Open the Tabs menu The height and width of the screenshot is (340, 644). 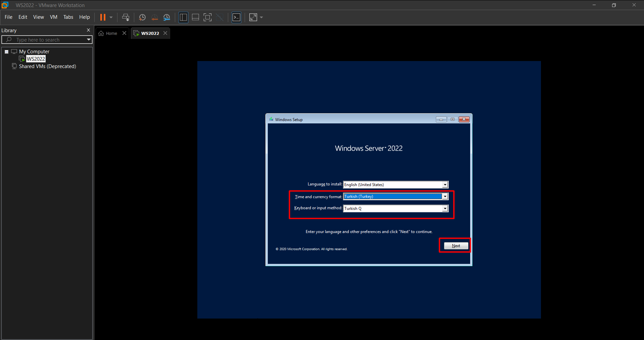[x=68, y=17]
